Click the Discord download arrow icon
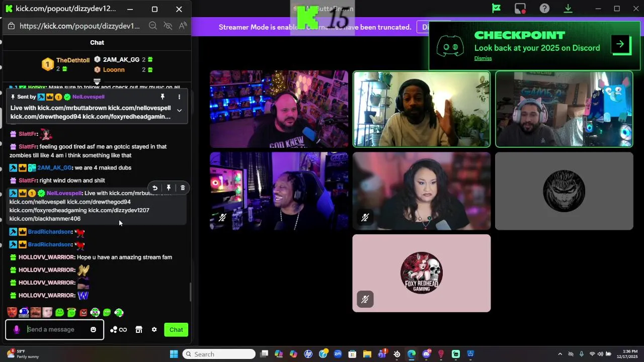 click(568, 9)
